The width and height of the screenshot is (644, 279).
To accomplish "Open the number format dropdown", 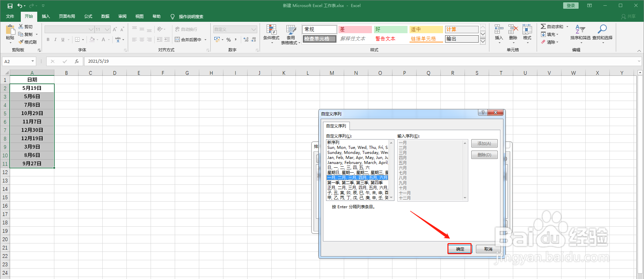I will (254, 30).
